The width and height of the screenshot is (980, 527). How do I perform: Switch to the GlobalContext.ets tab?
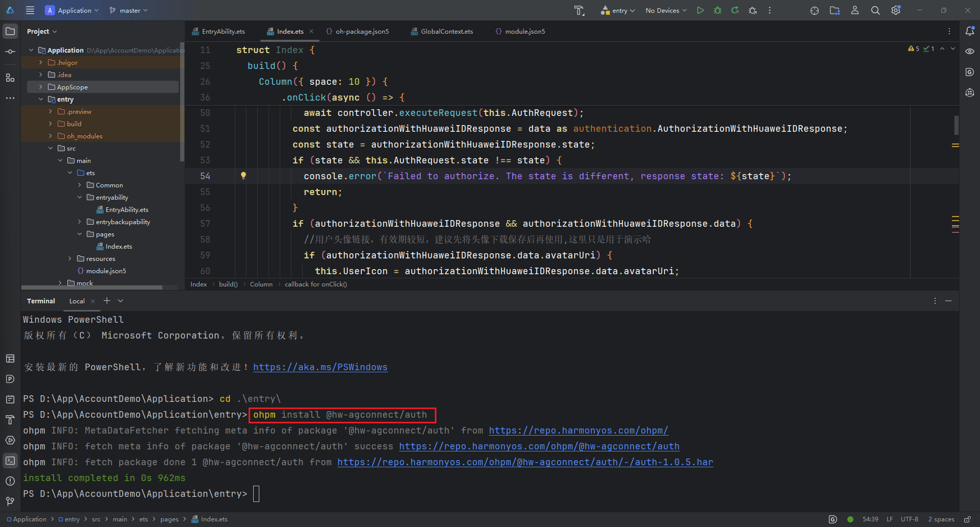click(446, 32)
